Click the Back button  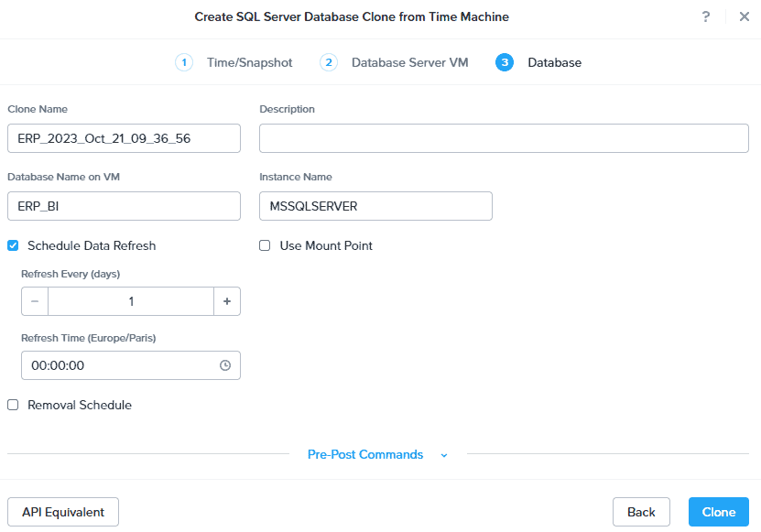pyautogui.click(x=641, y=512)
